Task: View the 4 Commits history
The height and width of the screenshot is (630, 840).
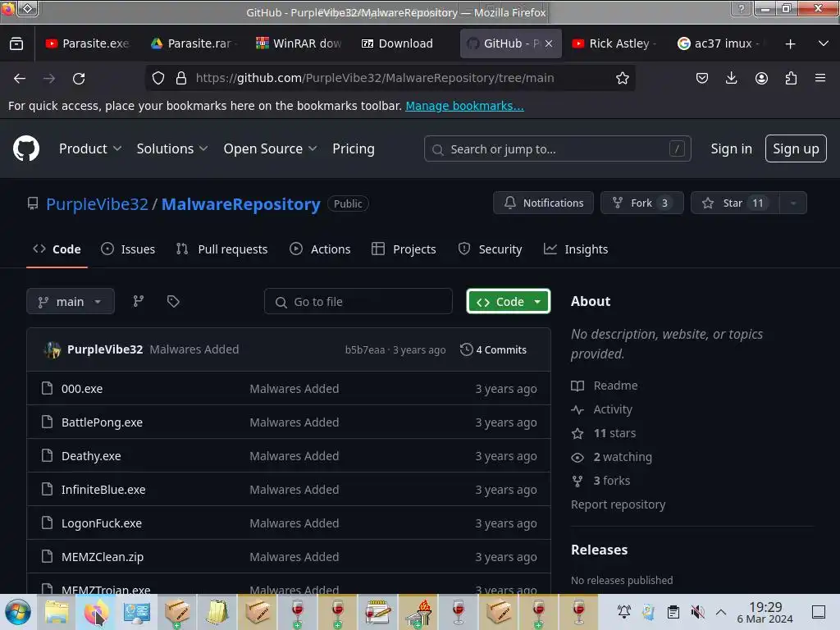Action: coord(493,349)
